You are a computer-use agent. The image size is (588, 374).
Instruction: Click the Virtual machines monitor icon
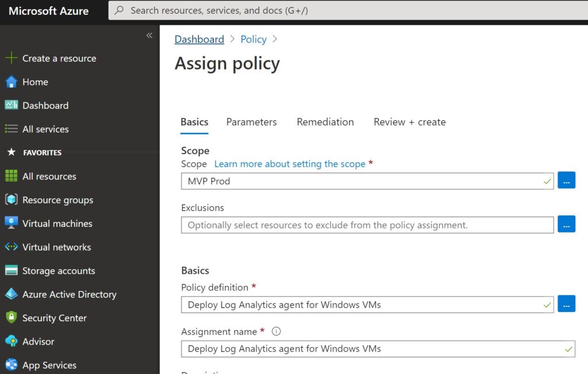click(11, 223)
